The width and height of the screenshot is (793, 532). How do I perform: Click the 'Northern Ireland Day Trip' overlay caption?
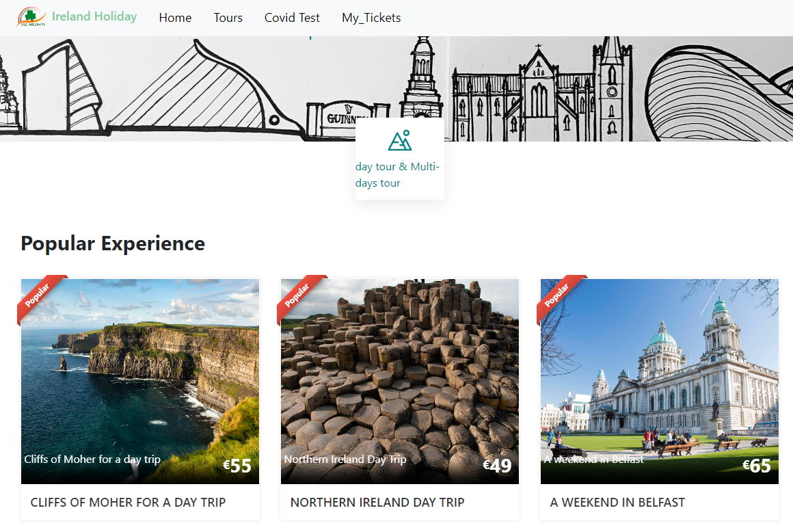(x=345, y=460)
